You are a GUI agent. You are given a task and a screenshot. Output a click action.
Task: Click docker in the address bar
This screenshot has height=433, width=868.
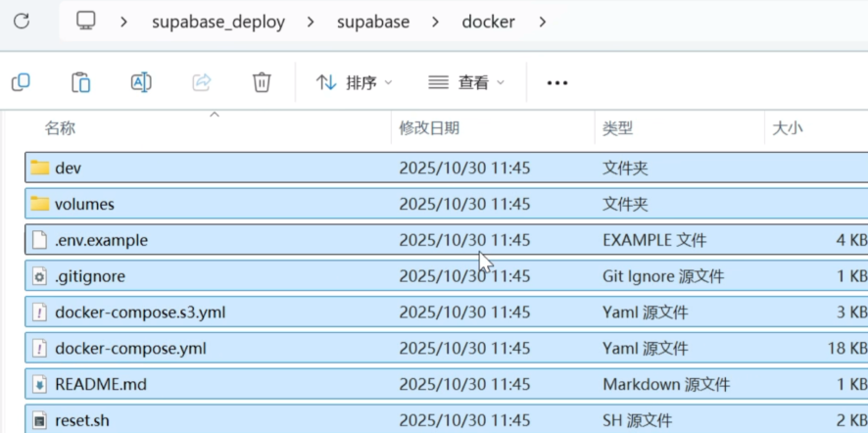coord(488,22)
